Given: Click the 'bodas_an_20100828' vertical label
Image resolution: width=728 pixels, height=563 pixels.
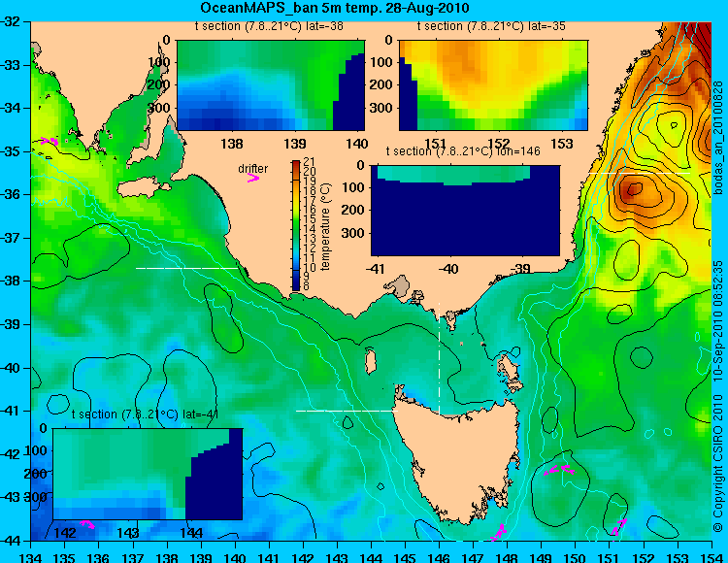Looking at the screenshot, I should click(x=718, y=138).
